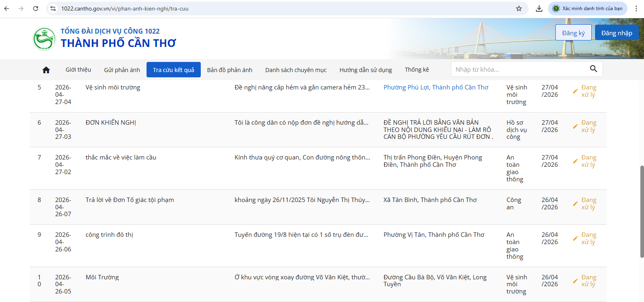Open the Bản đồ phản ánh menu item
Viewport: 644px width, 302px height.
coord(230,70)
